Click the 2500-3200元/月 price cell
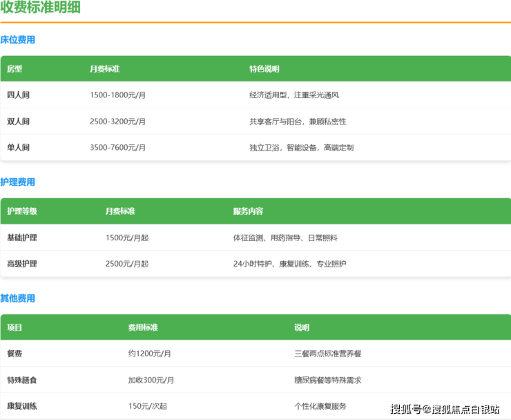The width and height of the screenshot is (511, 420). 117,122
